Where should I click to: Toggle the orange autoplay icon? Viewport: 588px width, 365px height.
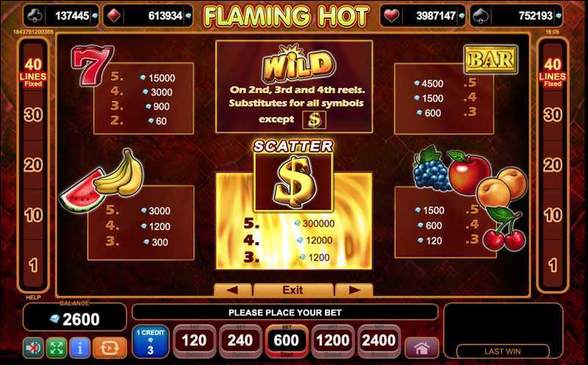coord(110,347)
